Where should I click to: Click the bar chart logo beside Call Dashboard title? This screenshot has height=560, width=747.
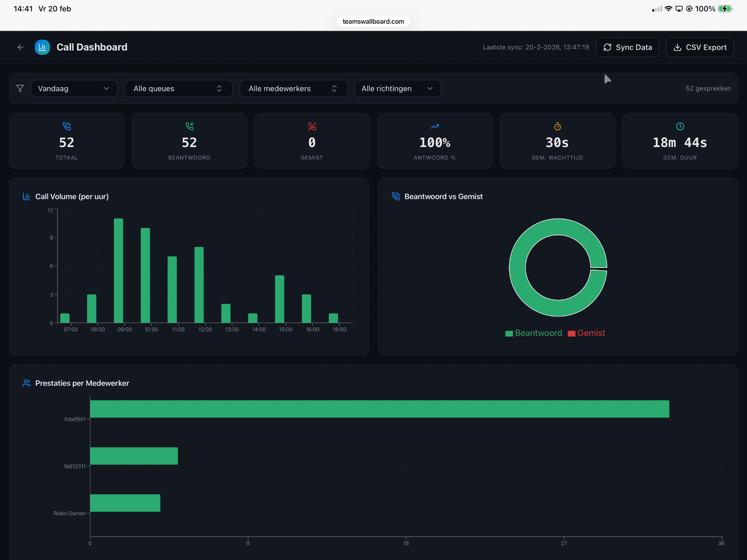(42, 47)
